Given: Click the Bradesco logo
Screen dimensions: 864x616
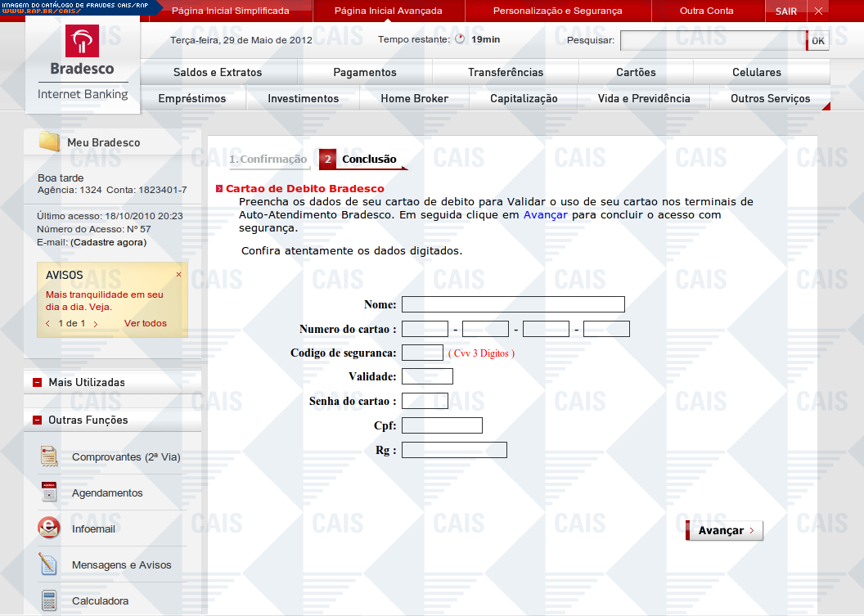Looking at the screenshot, I should click(x=83, y=51).
